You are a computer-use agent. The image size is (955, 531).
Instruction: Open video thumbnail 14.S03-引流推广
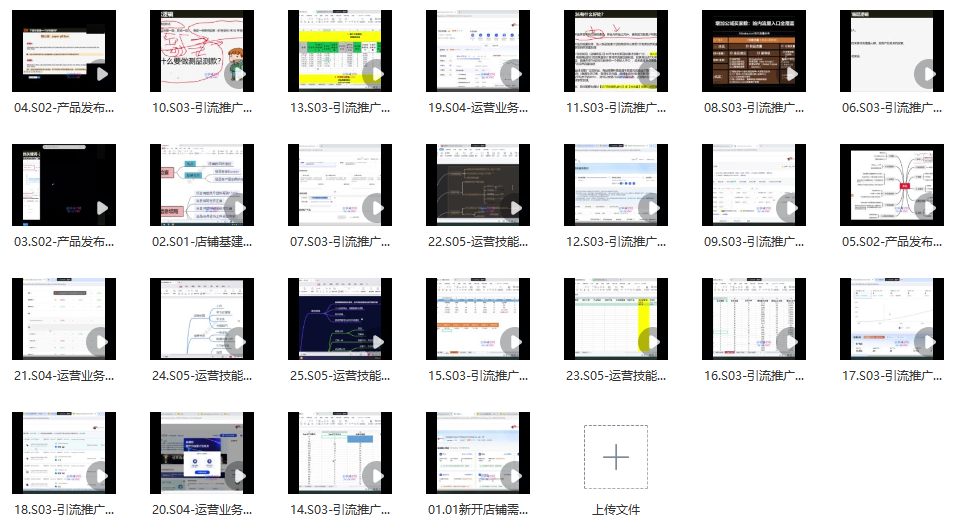coord(340,453)
